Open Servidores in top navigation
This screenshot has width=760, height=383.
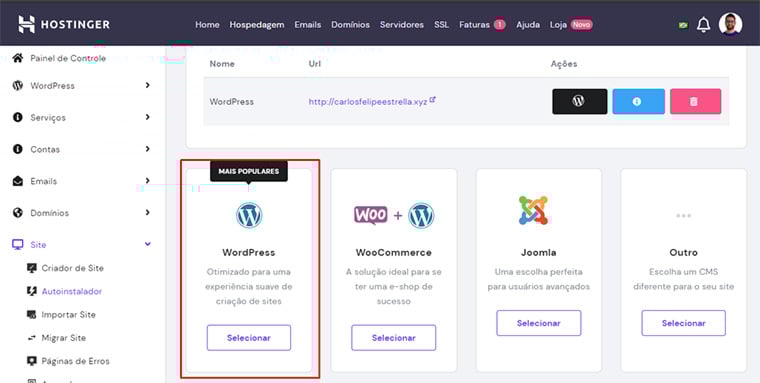[x=402, y=25]
